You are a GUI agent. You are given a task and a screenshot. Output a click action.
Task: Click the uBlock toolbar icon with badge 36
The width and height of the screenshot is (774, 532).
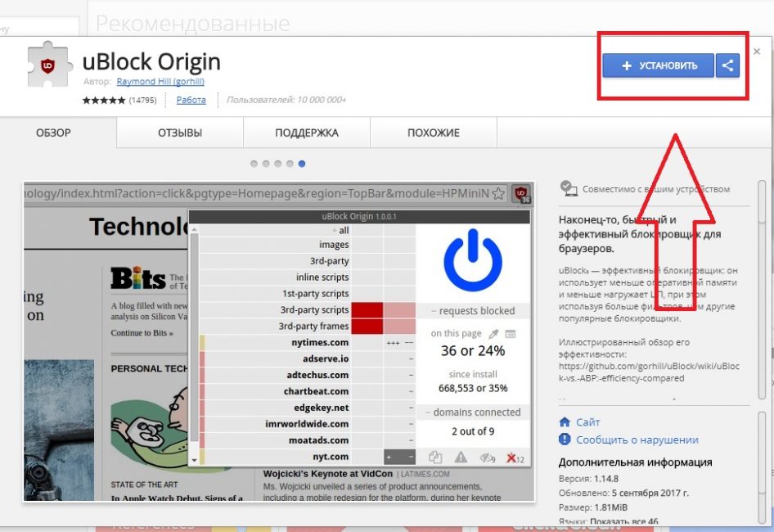pos(520,194)
